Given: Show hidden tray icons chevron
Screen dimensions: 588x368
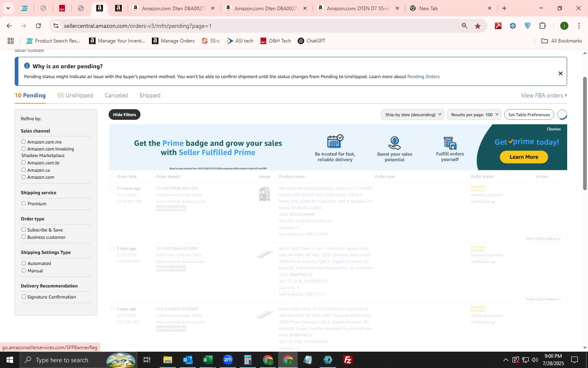Looking at the screenshot, I should [506, 360].
